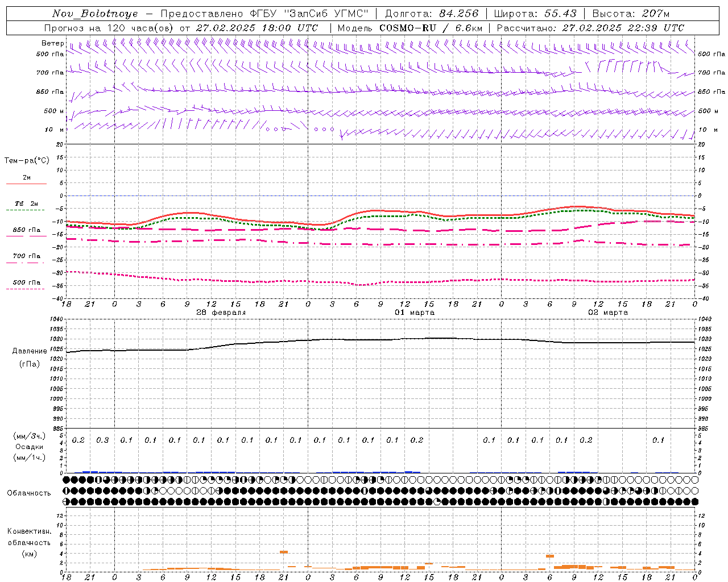Screen dimensions: 728x582
Task: Click the left "700 гПа" wind row label
Action: tap(50, 73)
